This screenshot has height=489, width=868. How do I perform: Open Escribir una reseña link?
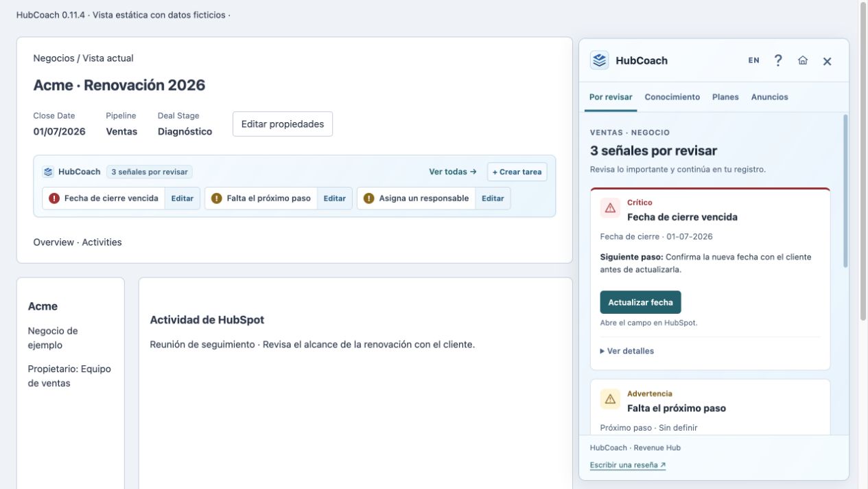tap(628, 465)
